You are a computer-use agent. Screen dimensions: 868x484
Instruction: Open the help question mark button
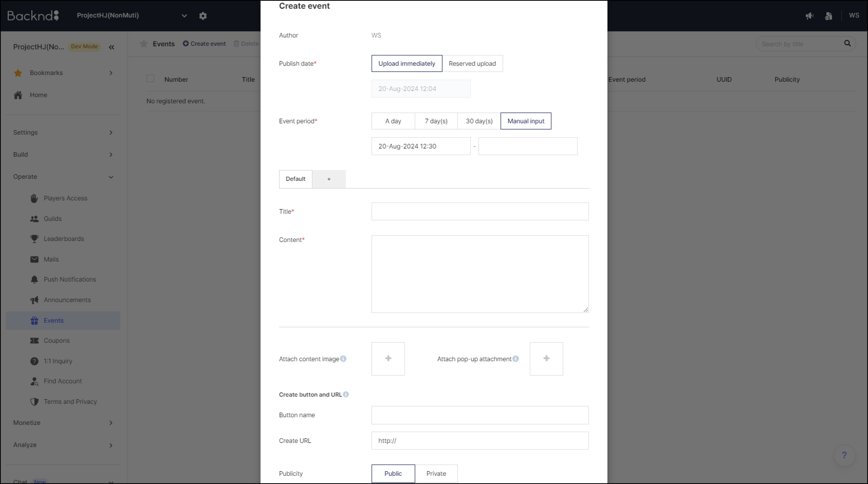pos(844,455)
